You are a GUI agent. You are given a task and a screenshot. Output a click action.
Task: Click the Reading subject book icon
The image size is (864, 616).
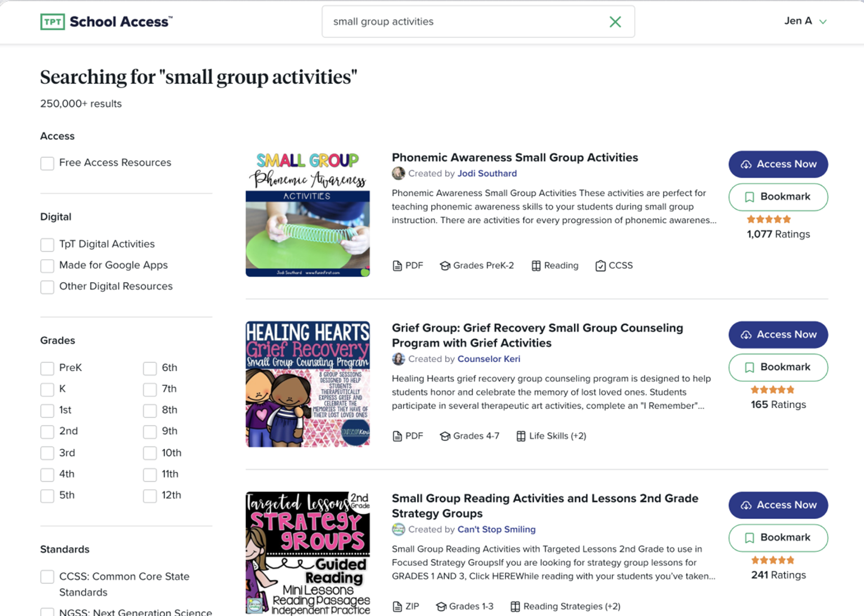point(536,266)
